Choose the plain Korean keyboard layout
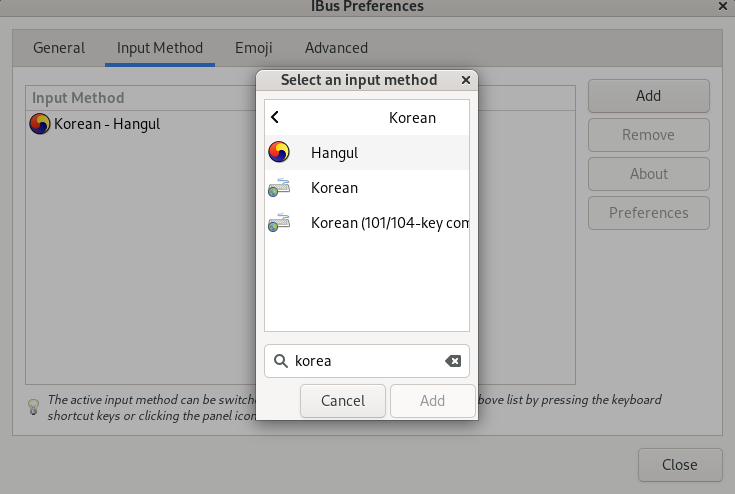The image size is (735, 494). [x=367, y=187]
